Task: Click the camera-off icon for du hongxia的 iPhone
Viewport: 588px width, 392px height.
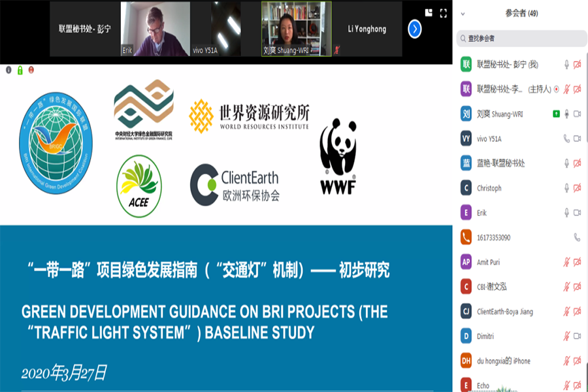Action: click(578, 361)
